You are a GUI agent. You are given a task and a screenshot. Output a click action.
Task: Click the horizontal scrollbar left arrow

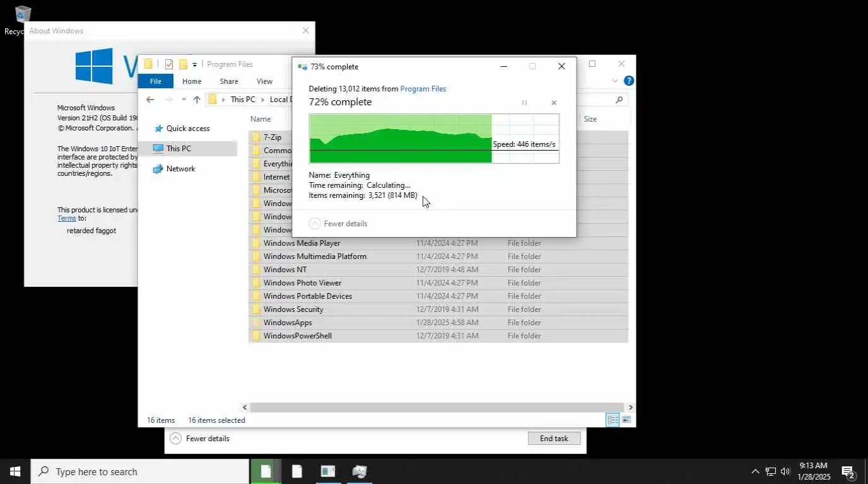[245, 408]
